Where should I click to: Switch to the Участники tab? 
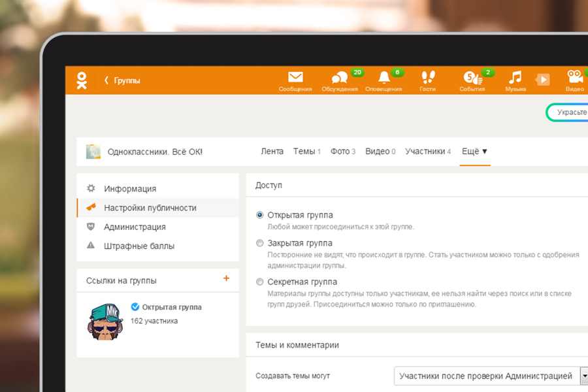click(425, 152)
